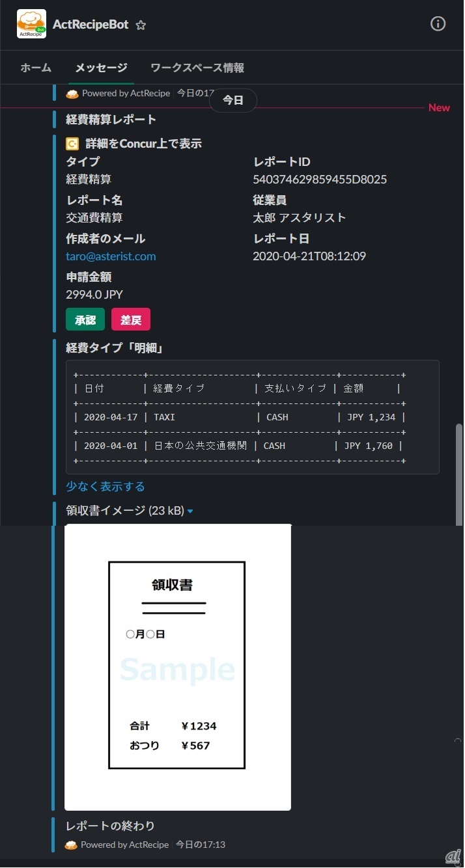
Task: Click the レポートの終わり text
Action: click(x=111, y=826)
